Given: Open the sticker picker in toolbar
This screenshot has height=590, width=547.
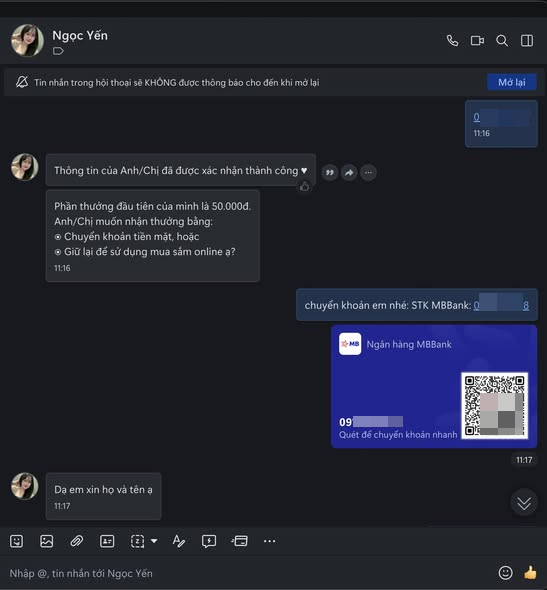Looking at the screenshot, I should (17, 541).
